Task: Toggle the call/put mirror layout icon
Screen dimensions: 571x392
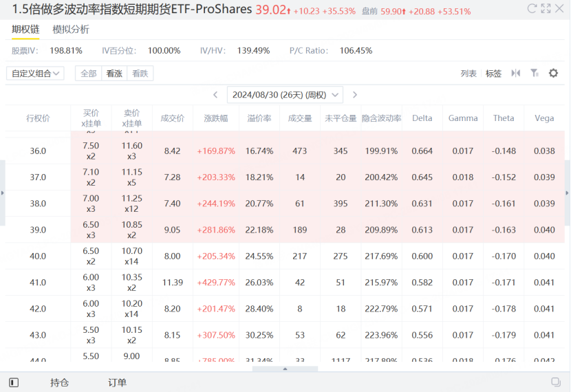Action: [515, 73]
